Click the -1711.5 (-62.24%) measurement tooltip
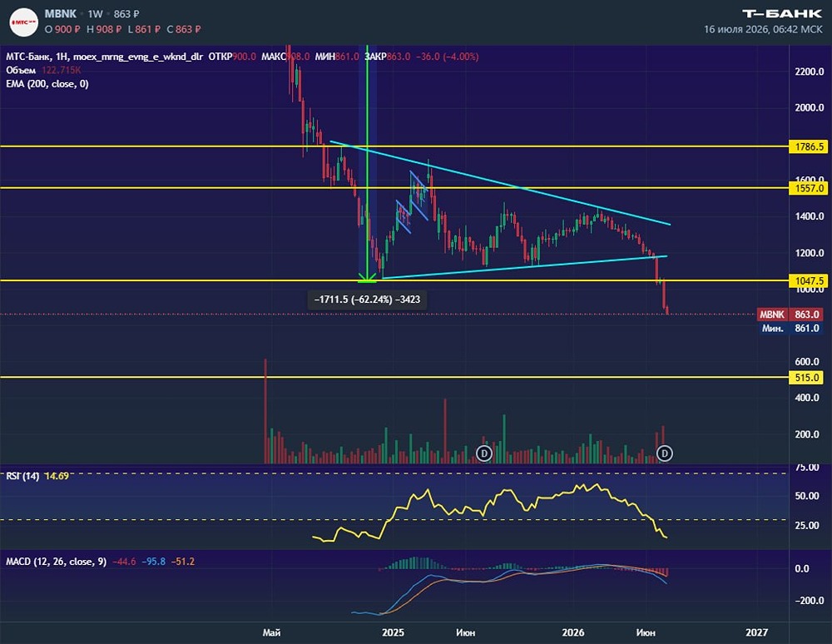This screenshot has width=832, height=644. point(367,300)
